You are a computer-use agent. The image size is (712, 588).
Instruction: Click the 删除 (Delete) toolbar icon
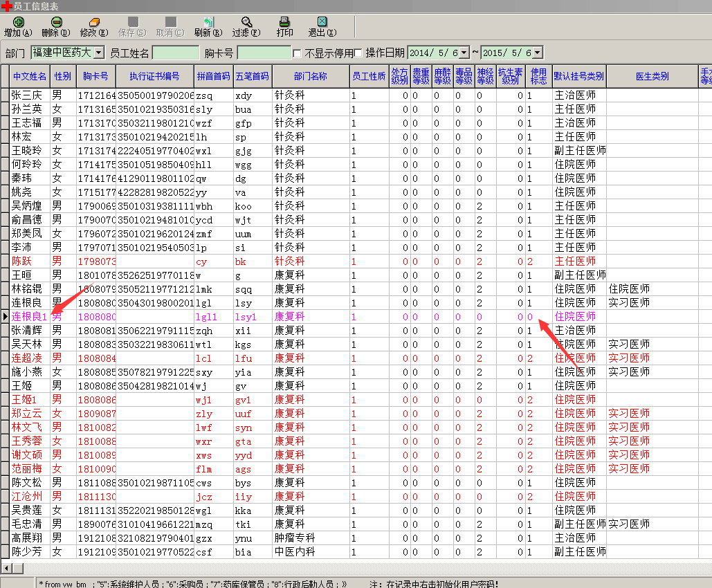(x=56, y=23)
